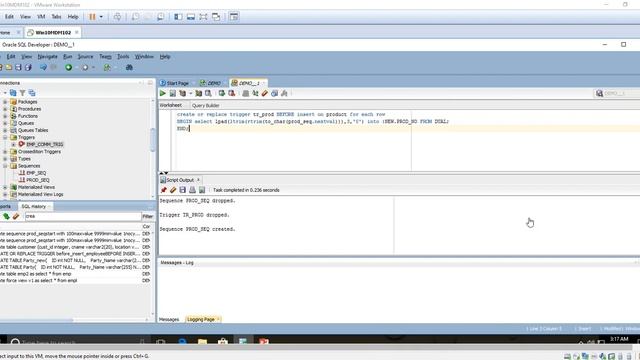The width and height of the screenshot is (640, 360).
Task: Click the Run Script icon in the worksheet toolbar
Action: (173, 93)
